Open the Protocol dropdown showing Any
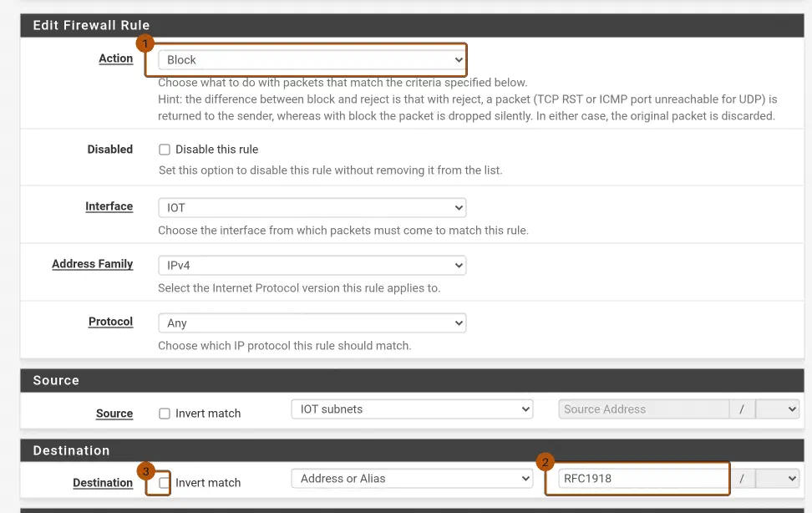 [312, 323]
